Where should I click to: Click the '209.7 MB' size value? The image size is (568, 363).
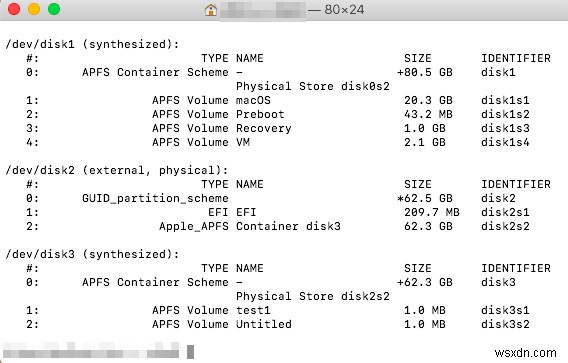point(432,212)
